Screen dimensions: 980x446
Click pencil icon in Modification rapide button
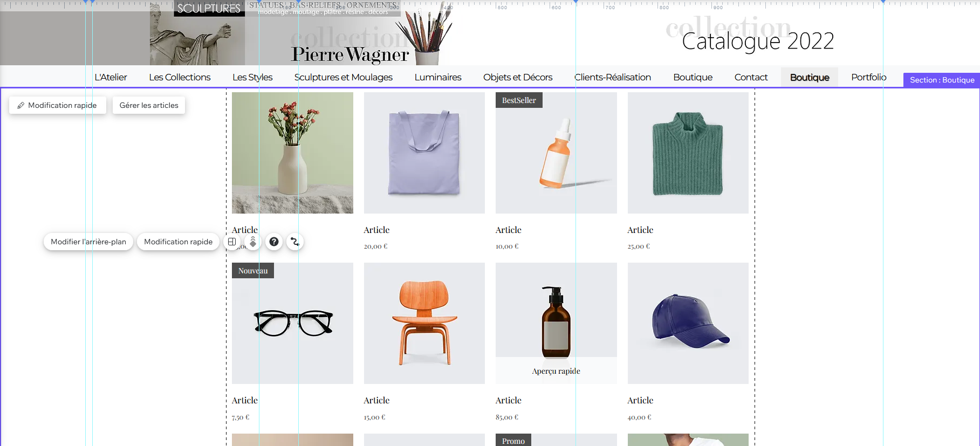pos(21,105)
